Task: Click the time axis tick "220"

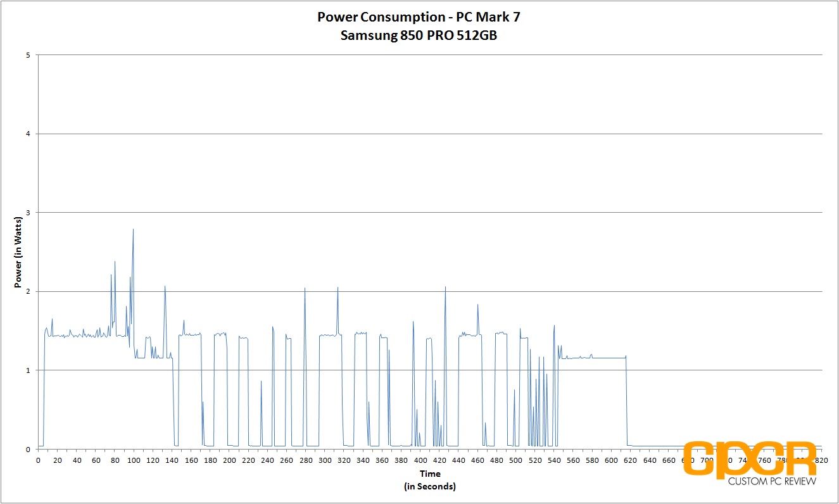Action: click(249, 460)
